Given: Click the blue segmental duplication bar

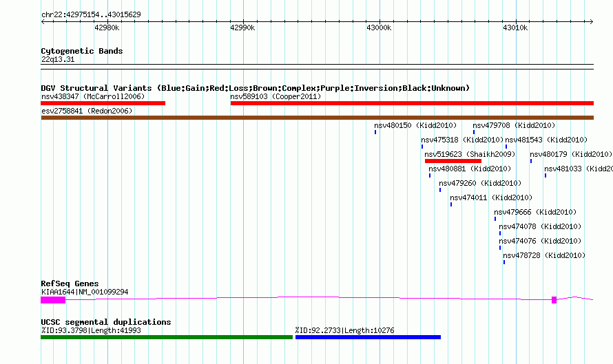Looking at the screenshot, I should [x=368, y=337].
